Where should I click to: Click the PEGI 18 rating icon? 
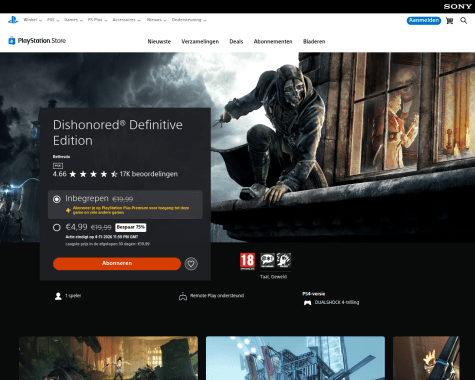coord(247,261)
